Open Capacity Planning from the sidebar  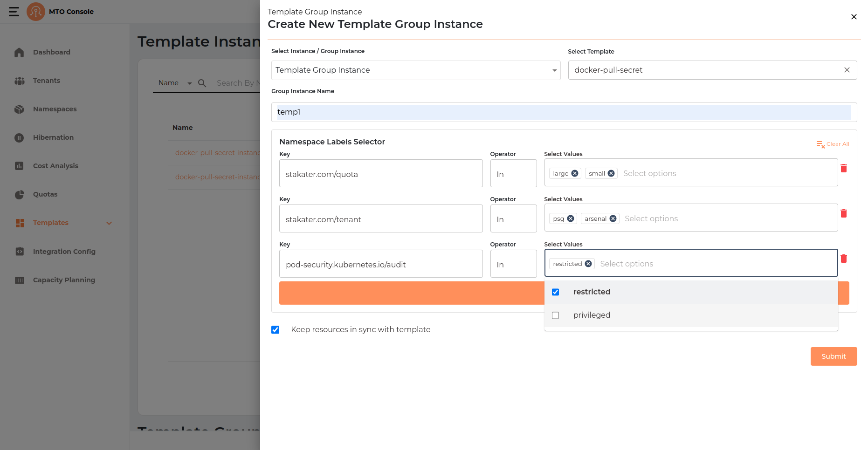click(x=64, y=280)
